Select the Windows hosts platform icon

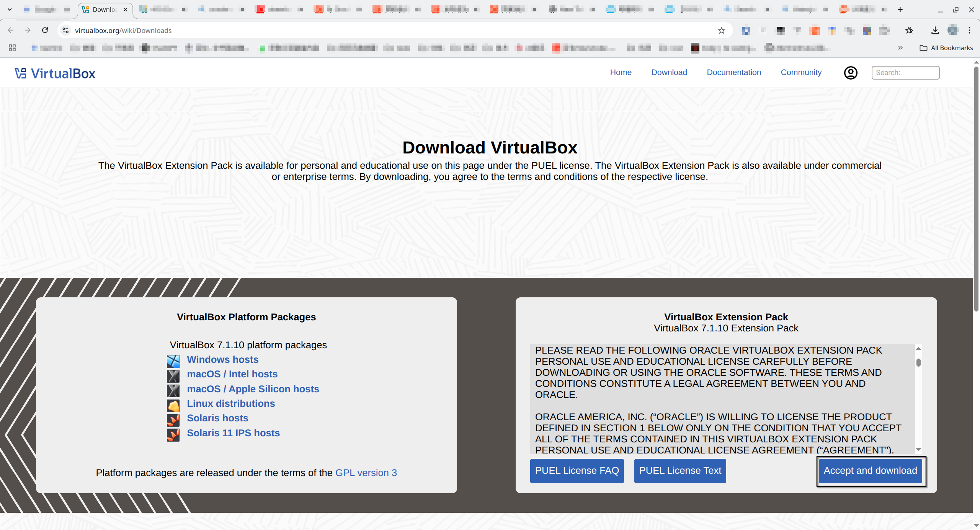tap(173, 361)
